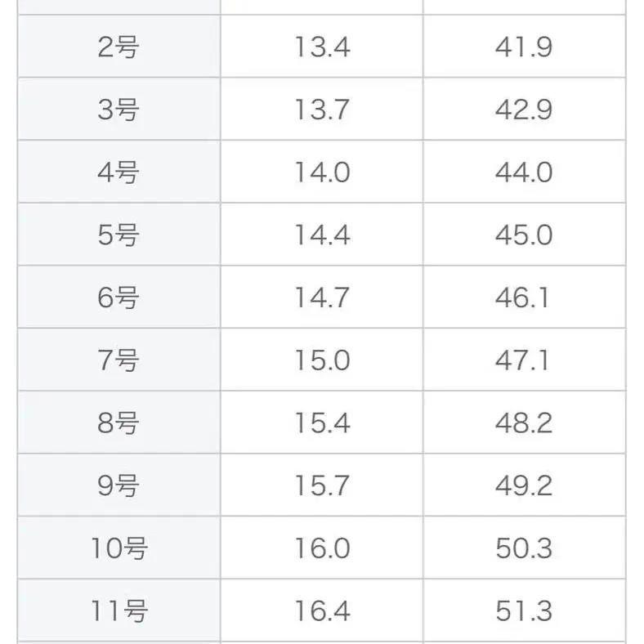Click the 15.4 diameter value

(322, 423)
